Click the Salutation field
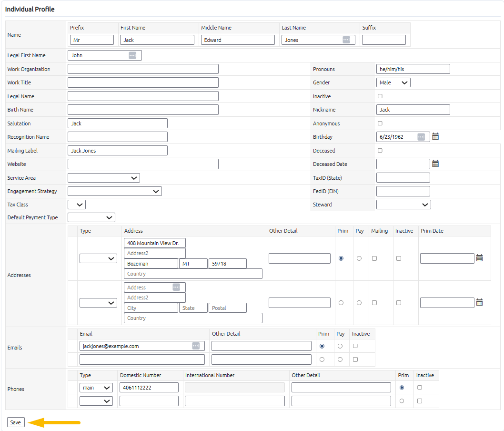The image size is (504, 431). click(118, 123)
